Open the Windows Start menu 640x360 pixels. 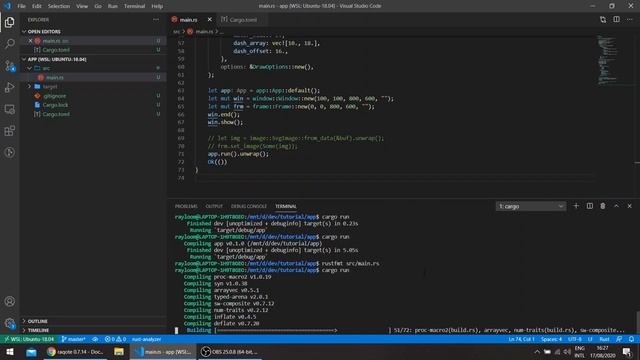[9, 352]
